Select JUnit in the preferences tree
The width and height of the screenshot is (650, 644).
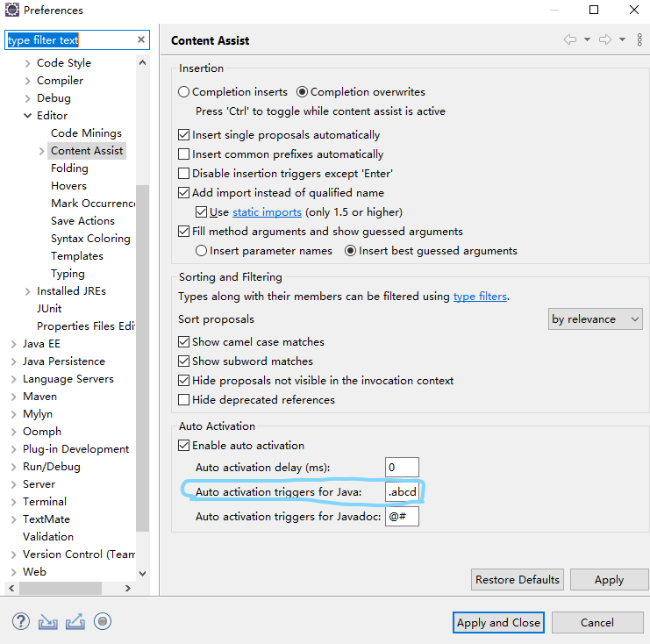pos(49,309)
